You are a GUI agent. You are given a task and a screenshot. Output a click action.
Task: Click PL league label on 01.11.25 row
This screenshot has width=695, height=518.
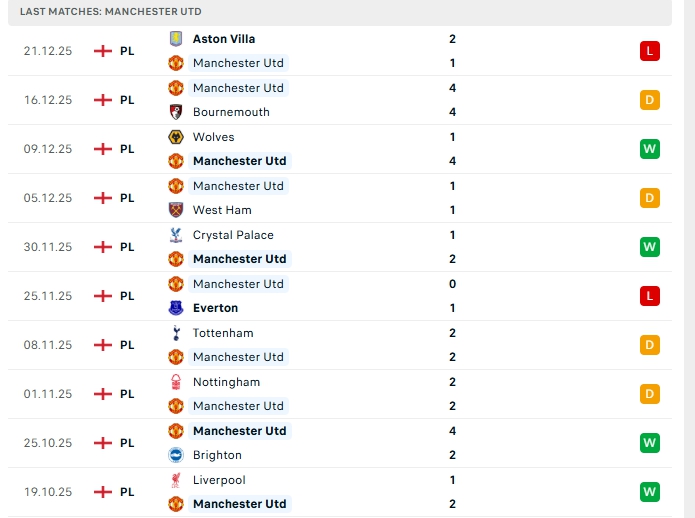tap(127, 394)
